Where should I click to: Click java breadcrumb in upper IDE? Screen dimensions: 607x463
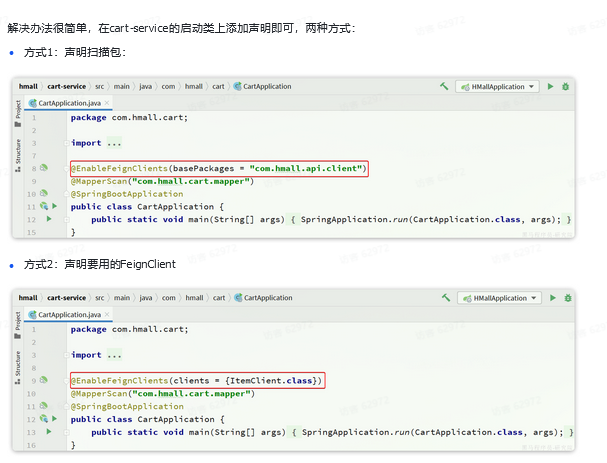(x=146, y=86)
